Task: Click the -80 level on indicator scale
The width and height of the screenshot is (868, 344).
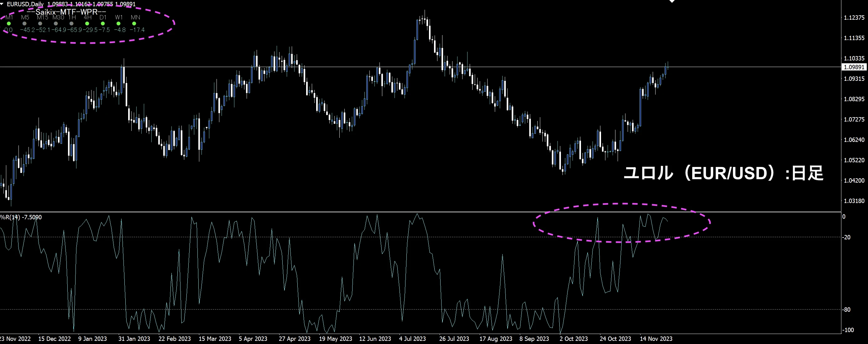Action: 846,310
